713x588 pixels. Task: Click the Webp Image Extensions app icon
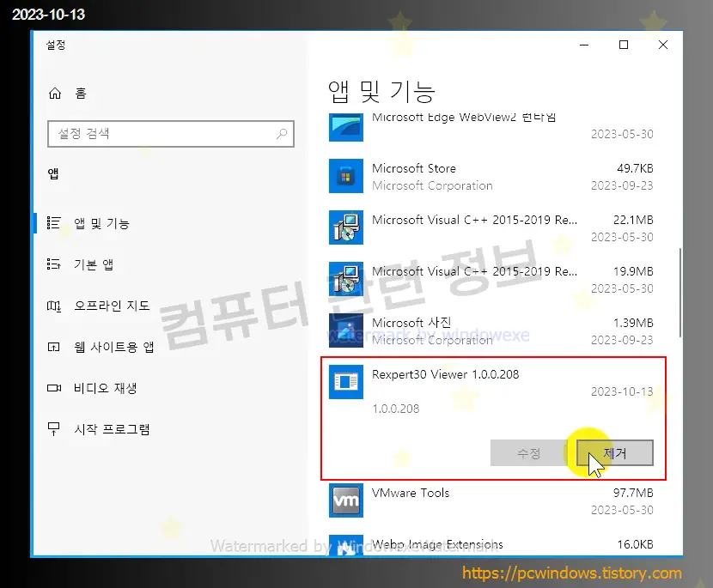click(346, 545)
